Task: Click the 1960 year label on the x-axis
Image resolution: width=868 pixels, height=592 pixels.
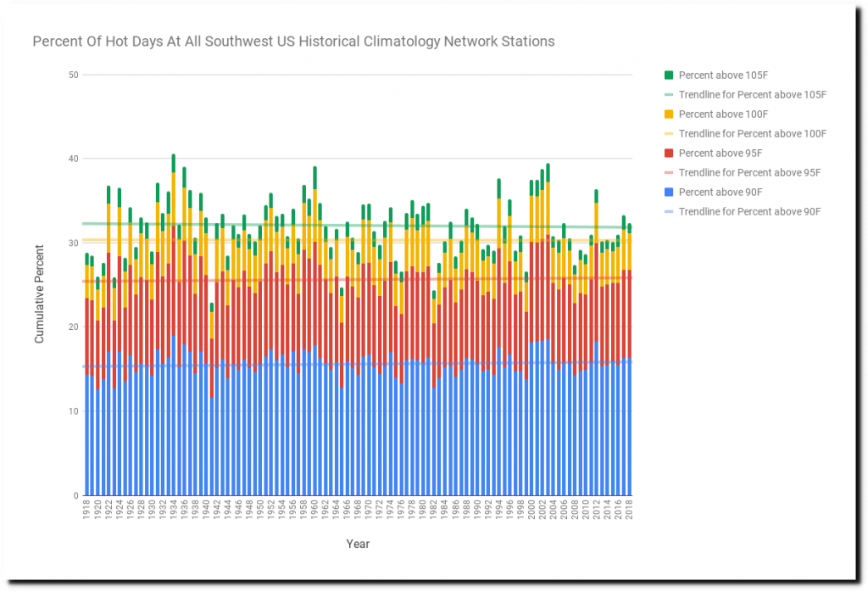Action: 314,510
